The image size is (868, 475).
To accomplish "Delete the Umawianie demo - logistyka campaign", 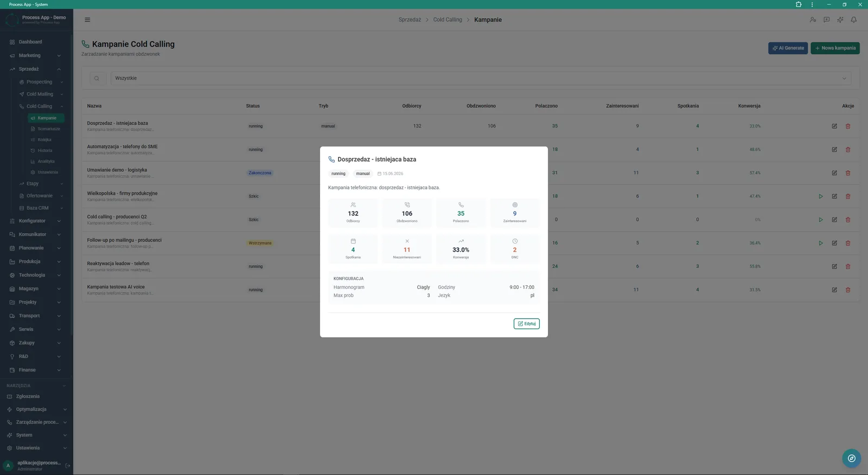I will point(848,173).
